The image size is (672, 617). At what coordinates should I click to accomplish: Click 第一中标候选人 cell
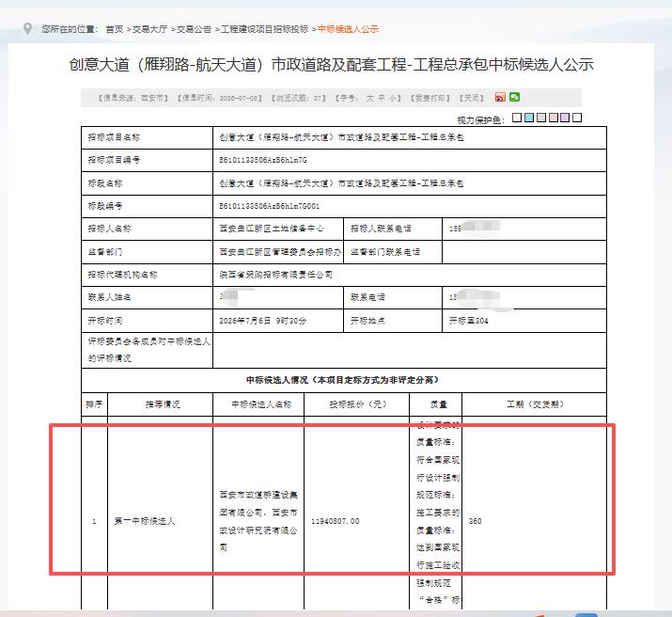[x=145, y=521]
